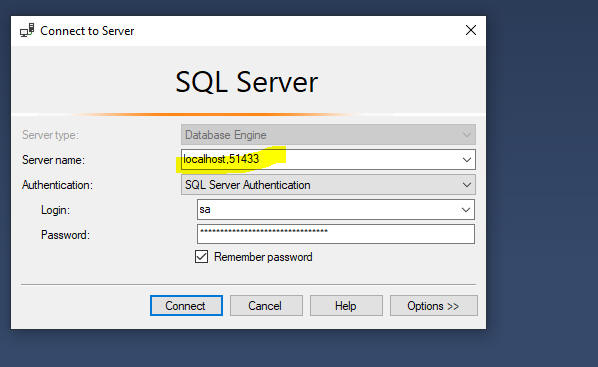The image size is (598, 367).
Task: Click the disabled Server type dropdown arrow
Action: [x=466, y=135]
